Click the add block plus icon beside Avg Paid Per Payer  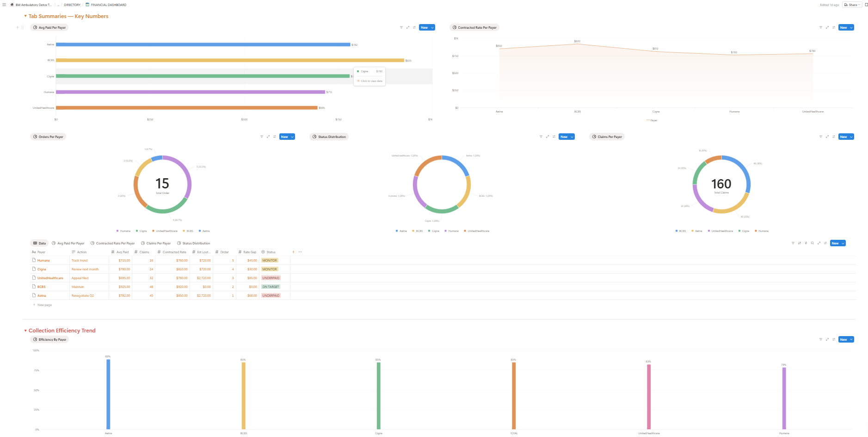pyautogui.click(x=18, y=27)
